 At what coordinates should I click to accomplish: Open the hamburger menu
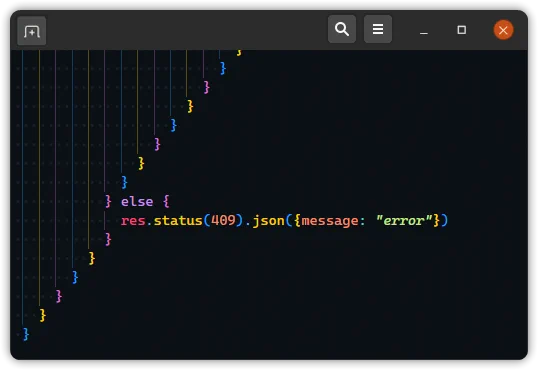point(378,29)
